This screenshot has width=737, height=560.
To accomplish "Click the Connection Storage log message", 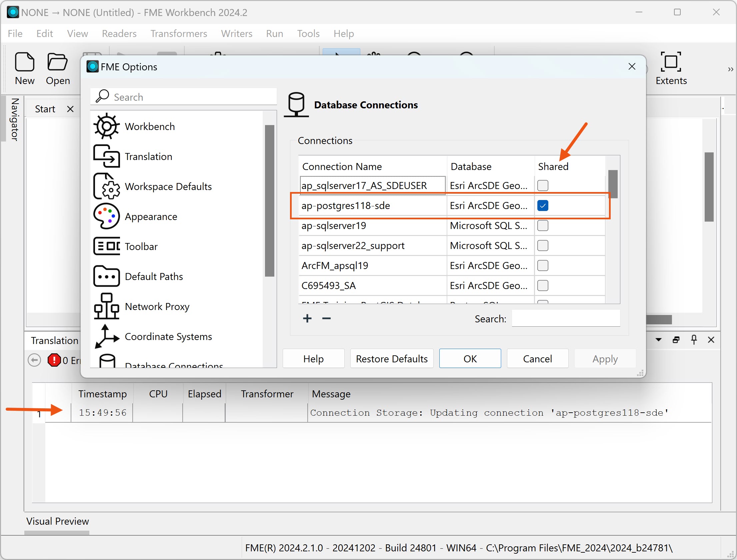I will click(489, 413).
